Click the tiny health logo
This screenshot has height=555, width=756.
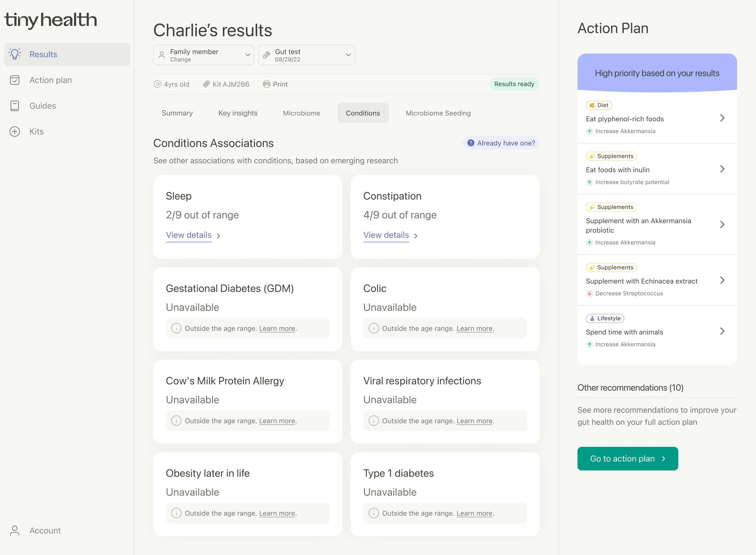50,20
